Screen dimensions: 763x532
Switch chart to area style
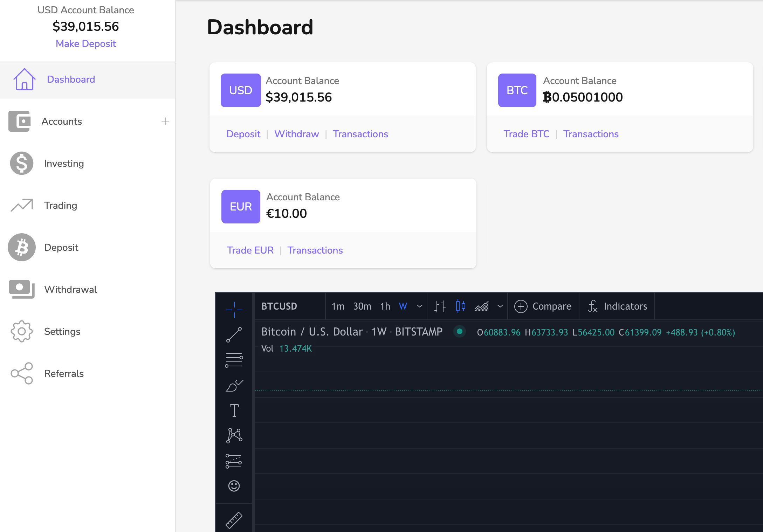coord(482,306)
